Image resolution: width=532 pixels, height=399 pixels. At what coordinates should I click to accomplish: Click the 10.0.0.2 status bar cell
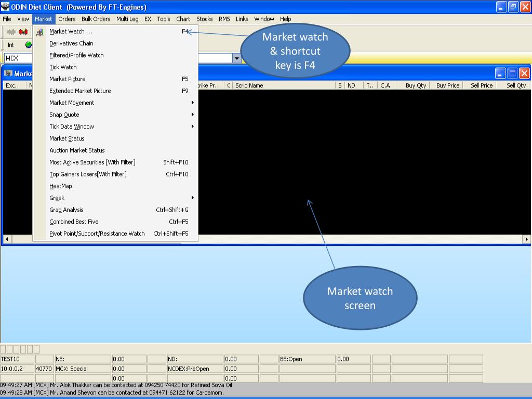17,368
